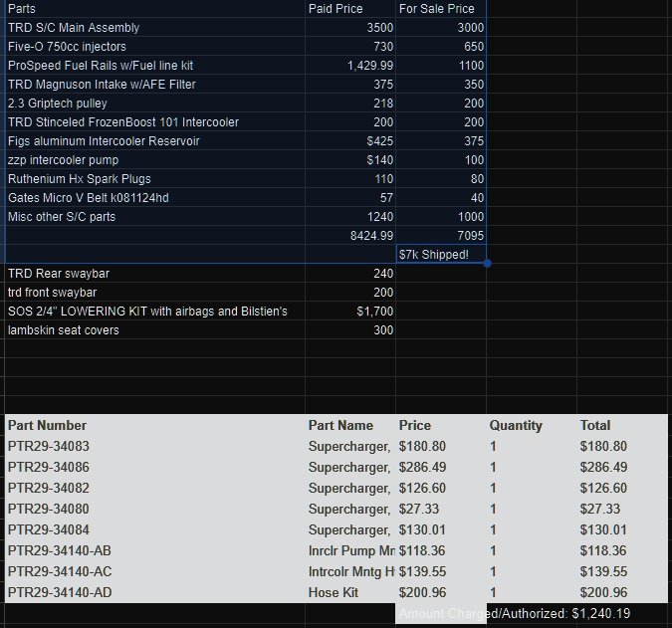Click the '2.3 Griptech pulley' cell

pyautogui.click(x=154, y=103)
